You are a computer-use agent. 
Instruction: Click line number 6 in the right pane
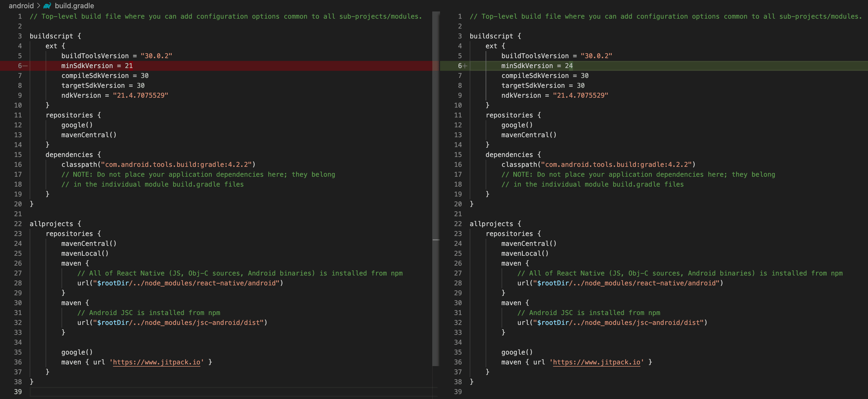(x=459, y=66)
